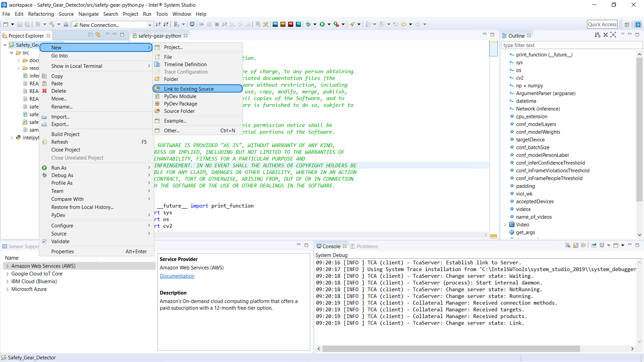
Task: Click the Build hammer toolbar icon
Action: 52,24
